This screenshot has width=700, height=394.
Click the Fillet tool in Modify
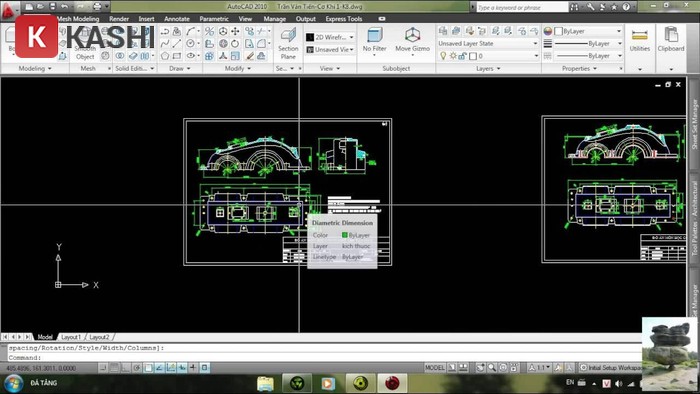click(x=261, y=43)
